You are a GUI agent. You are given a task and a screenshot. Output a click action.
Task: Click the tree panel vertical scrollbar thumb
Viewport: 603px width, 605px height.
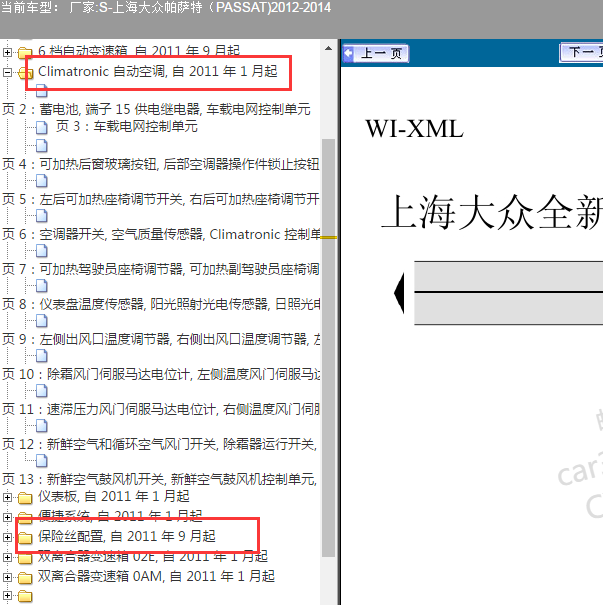pos(328,347)
